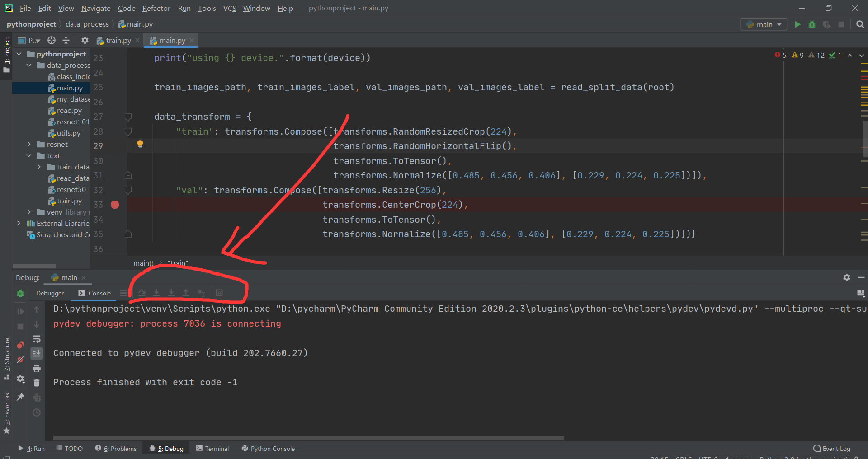Viewport: 868px width, 459px height.
Task: Open TODO tool window
Action: [x=69, y=448]
